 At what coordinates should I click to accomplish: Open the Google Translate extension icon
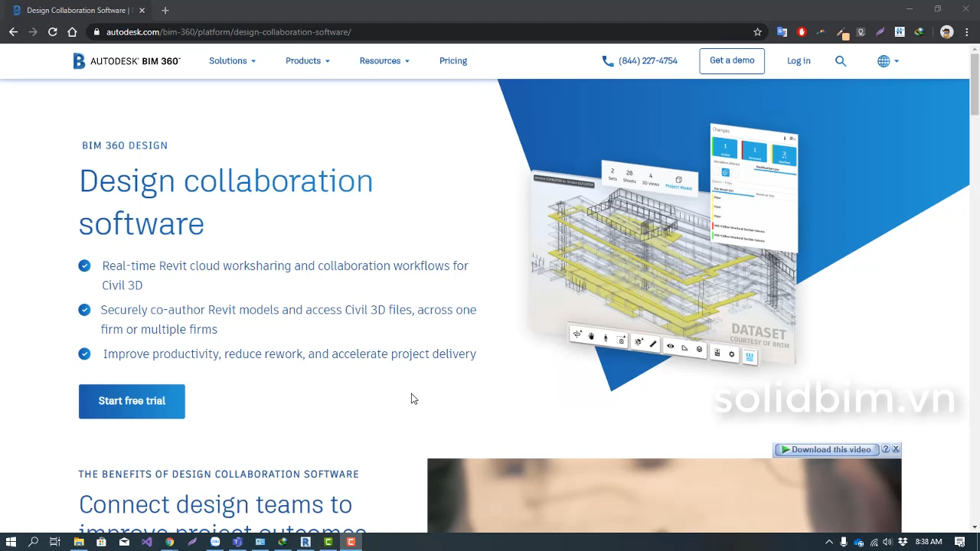782,32
